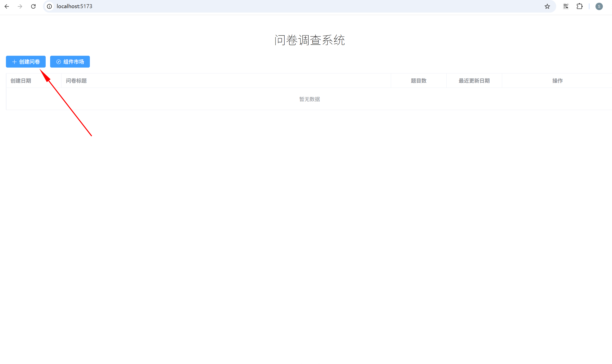This screenshot has height=364, width=612.
Task: Click the plus icon in 创建问卷
Action: pyautogui.click(x=14, y=62)
